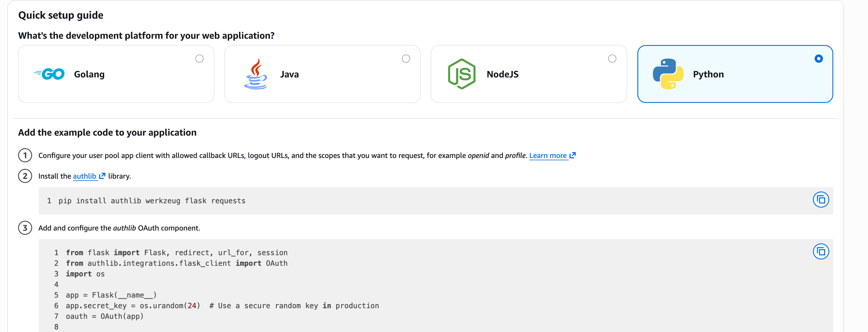The height and width of the screenshot is (332, 868).
Task: Select the Java radio button
Action: tap(406, 59)
